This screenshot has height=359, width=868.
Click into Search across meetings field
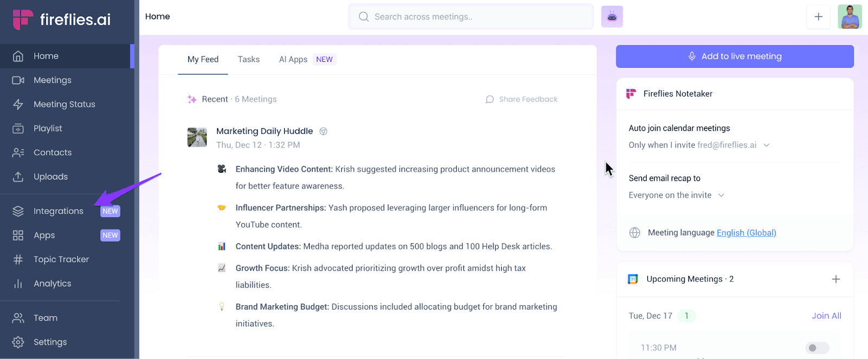[x=471, y=17]
